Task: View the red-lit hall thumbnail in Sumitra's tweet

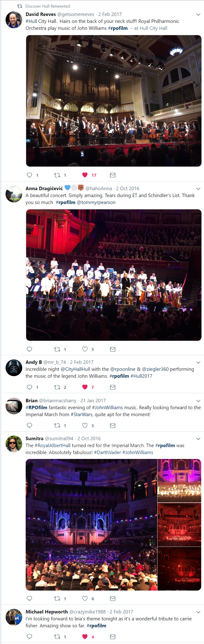Action: tap(179, 524)
